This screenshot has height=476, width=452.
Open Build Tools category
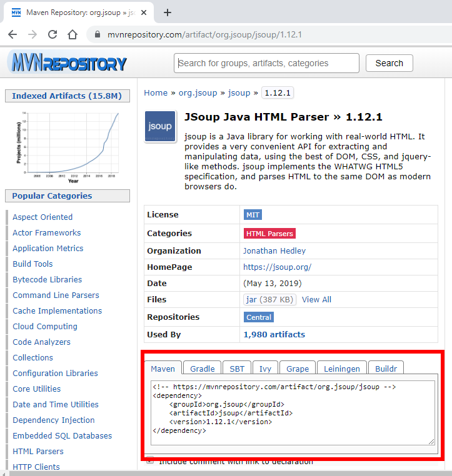pyautogui.click(x=33, y=264)
